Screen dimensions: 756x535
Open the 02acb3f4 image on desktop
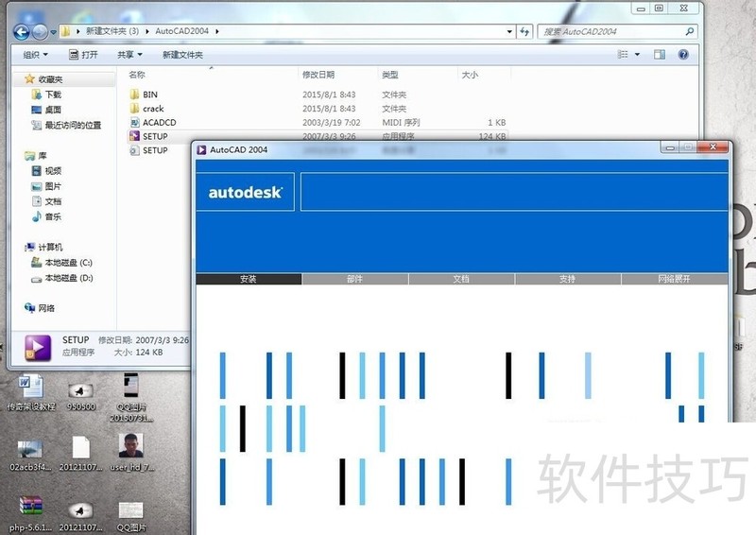point(30,454)
